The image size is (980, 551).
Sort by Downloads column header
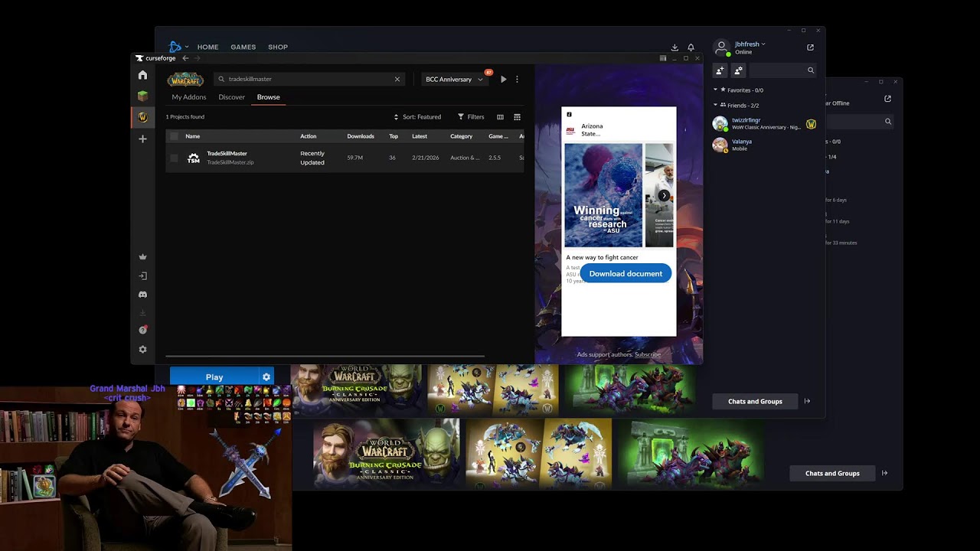360,136
